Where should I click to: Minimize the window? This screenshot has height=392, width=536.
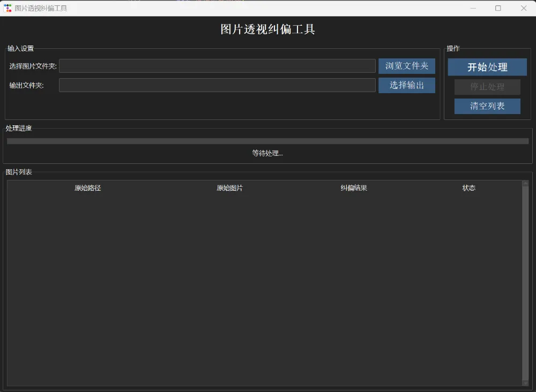[473, 8]
